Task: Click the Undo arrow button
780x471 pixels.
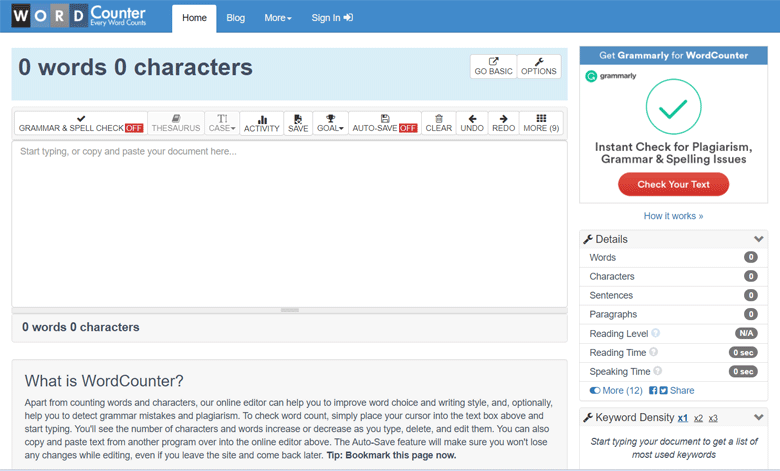Action: click(472, 123)
